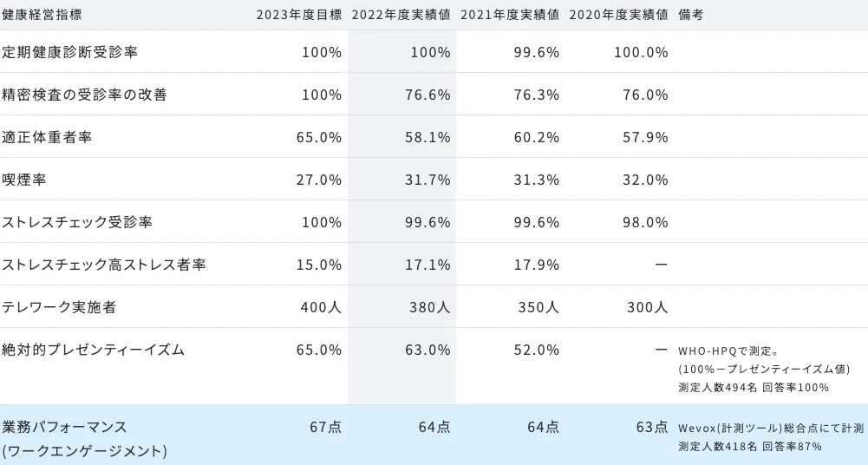Select the 2020年度実績値 column header
Image resolution: width=868 pixels, height=465 pixels.
tap(618, 14)
